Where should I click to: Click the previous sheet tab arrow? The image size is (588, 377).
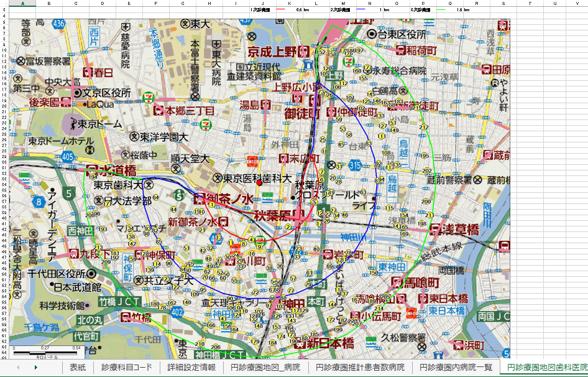pyautogui.click(x=18, y=367)
